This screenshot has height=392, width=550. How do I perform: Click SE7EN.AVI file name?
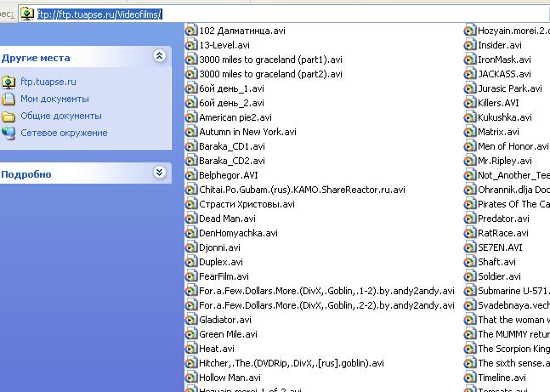pyautogui.click(x=500, y=247)
